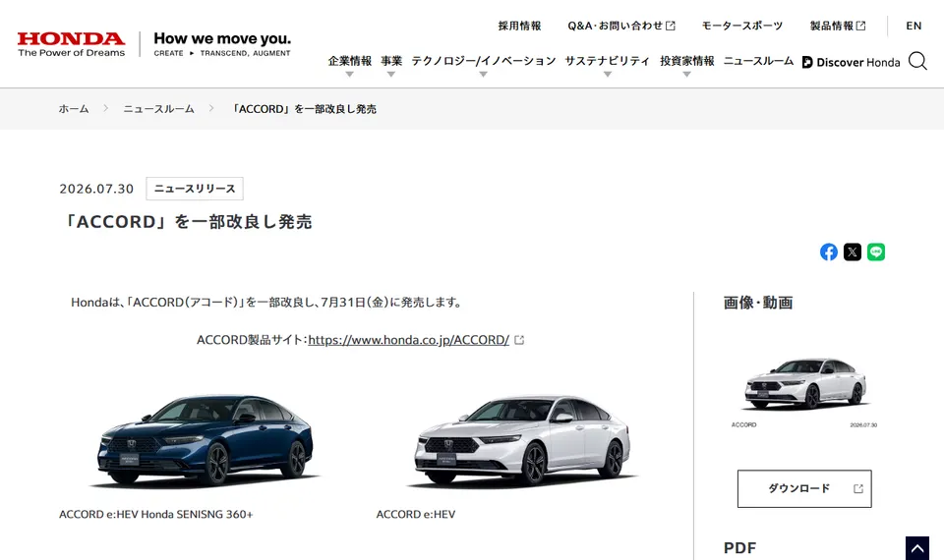Click the blue ACCORD SENSING 360+ image
Screen dimensions: 944x560
pos(206,441)
